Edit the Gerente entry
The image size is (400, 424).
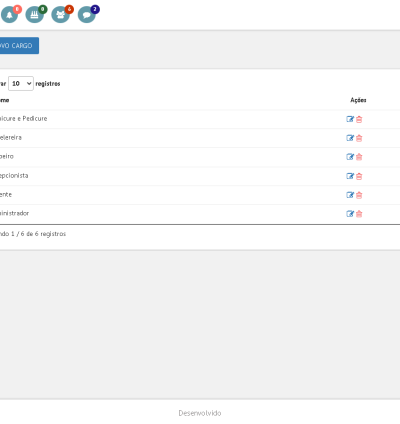point(350,195)
